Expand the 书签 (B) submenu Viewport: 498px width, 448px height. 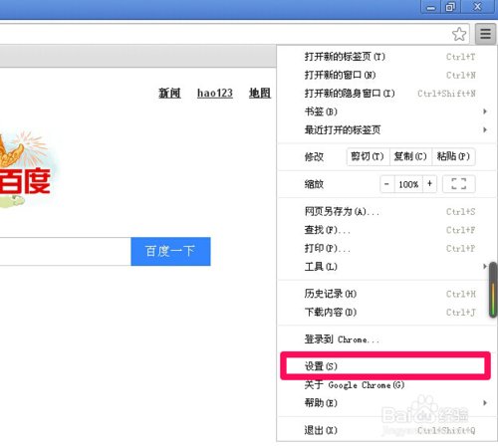386,112
